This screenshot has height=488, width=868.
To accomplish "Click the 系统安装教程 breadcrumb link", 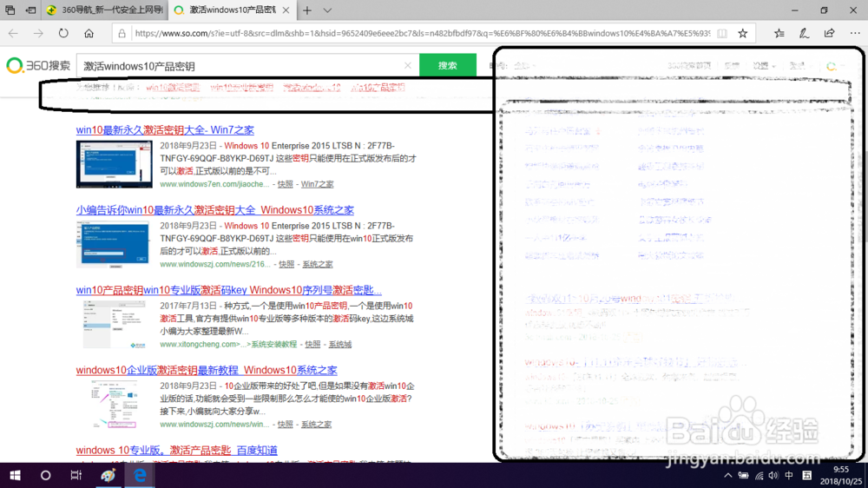I will (x=274, y=344).
